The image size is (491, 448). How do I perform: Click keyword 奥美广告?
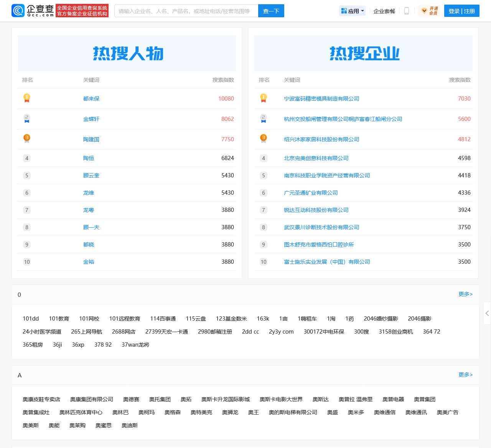[x=448, y=412]
